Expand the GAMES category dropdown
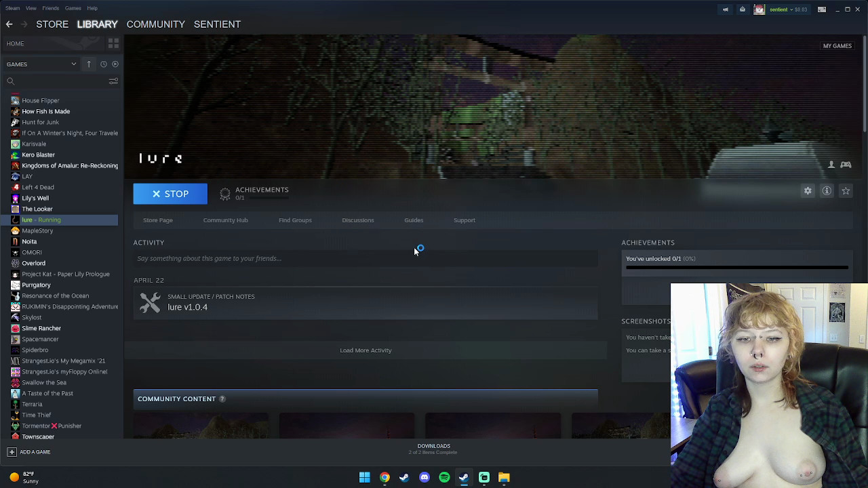This screenshot has height=488, width=868. 73,64
